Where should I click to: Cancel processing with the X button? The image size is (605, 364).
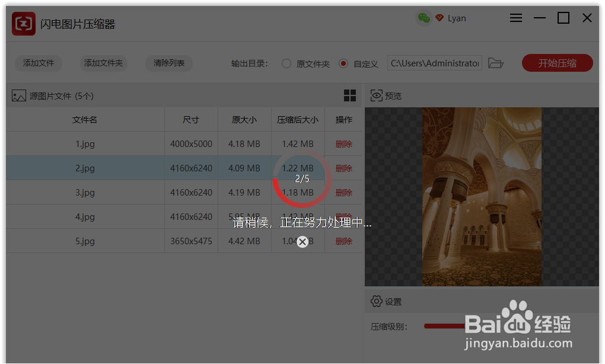pos(302,242)
